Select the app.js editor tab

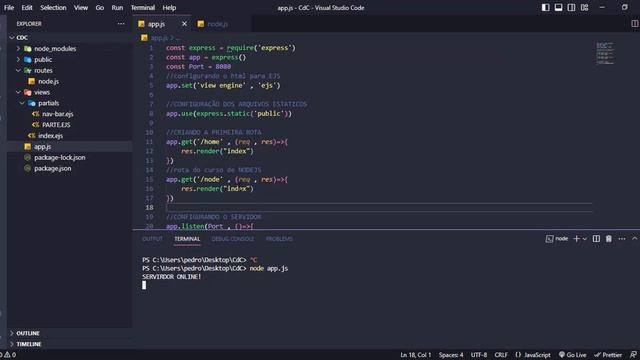click(x=162, y=24)
